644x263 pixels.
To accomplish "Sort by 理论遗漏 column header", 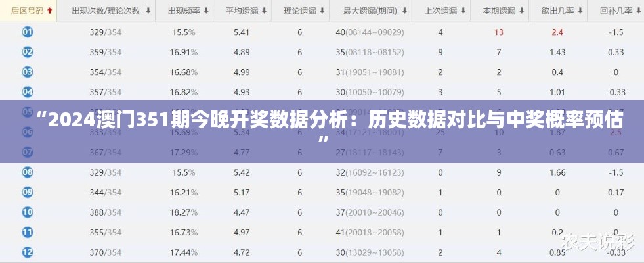I will (300, 11).
